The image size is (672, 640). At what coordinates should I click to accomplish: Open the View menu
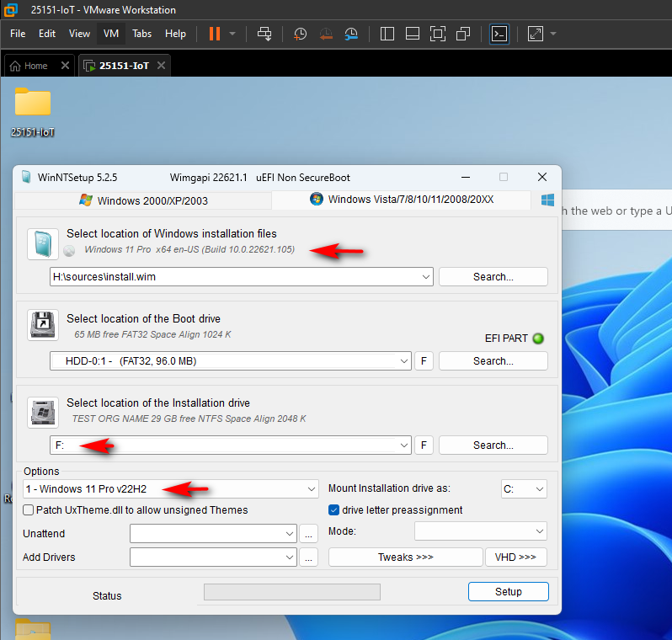click(x=79, y=34)
